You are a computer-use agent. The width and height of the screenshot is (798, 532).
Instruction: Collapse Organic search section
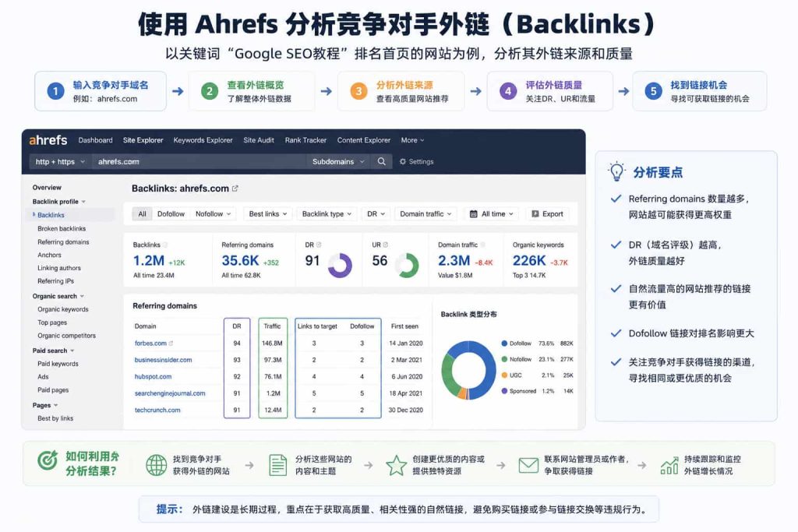pyautogui.click(x=58, y=296)
